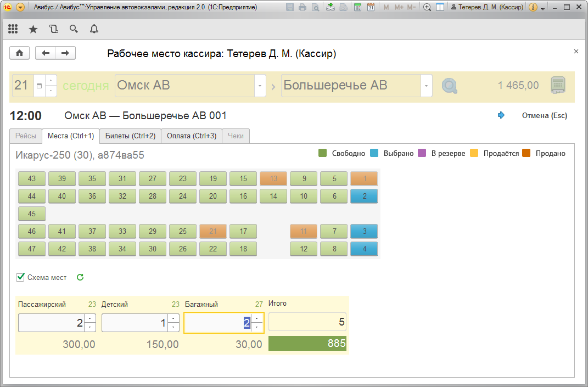
Task: Uncheck the Схема мест checkbox
Action: pyautogui.click(x=21, y=277)
